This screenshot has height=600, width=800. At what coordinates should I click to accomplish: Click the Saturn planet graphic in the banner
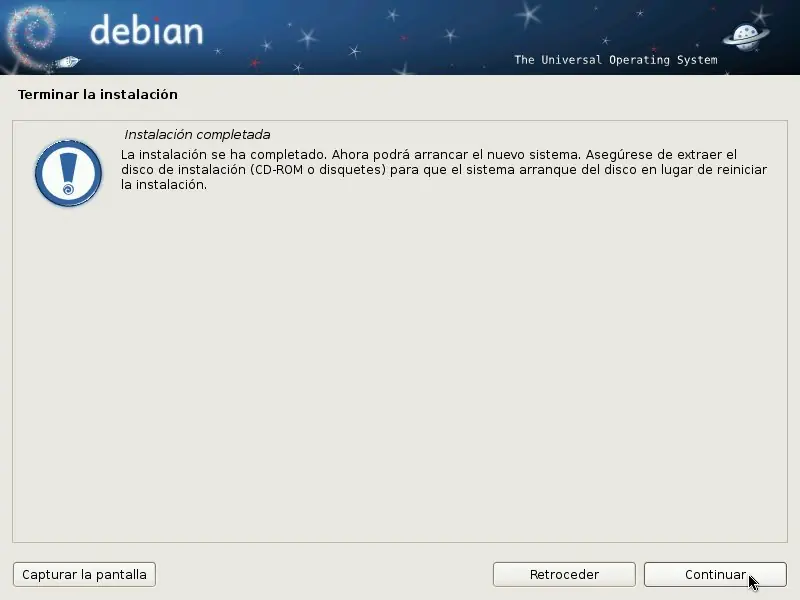(x=744, y=34)
